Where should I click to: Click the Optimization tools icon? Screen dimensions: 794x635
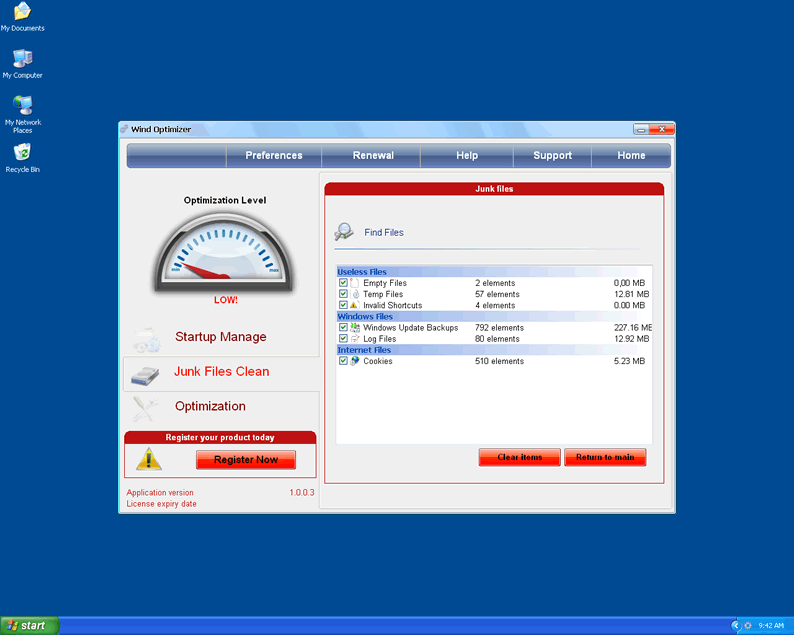pyautogui.click(x=146, y=408)
